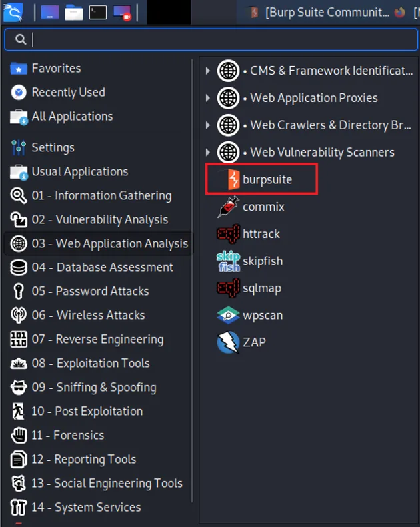Click the magnifier search icon
The height and width of the screenshot is (527, 420).
click(21, 39)
